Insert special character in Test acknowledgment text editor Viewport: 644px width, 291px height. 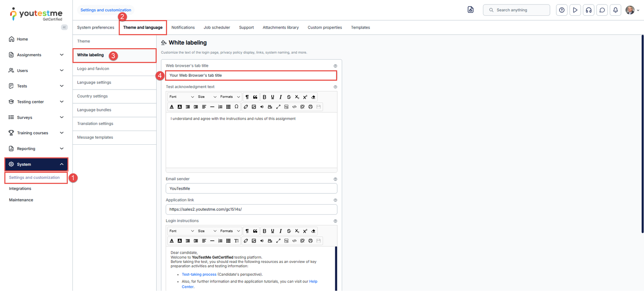click(x=236, y=107)
